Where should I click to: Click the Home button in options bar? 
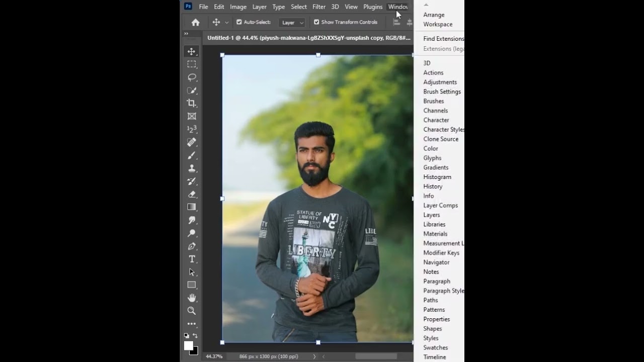tap(195, 22)
